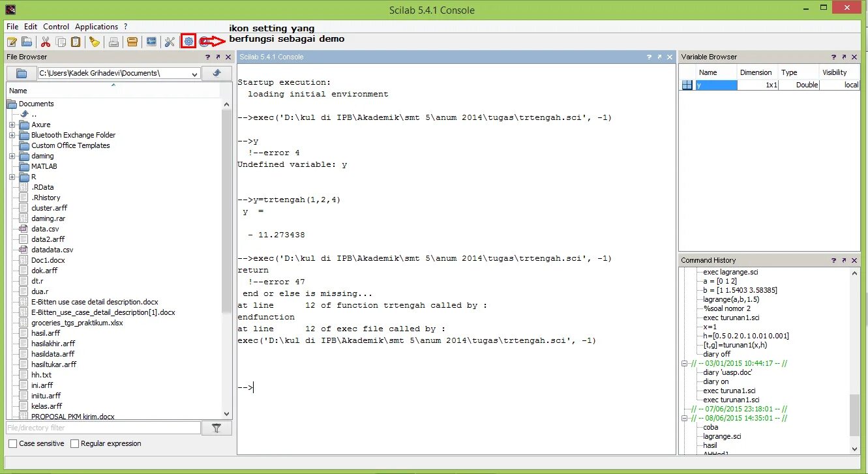
Task: Close the File Browser panel
Action: (228, 57)
